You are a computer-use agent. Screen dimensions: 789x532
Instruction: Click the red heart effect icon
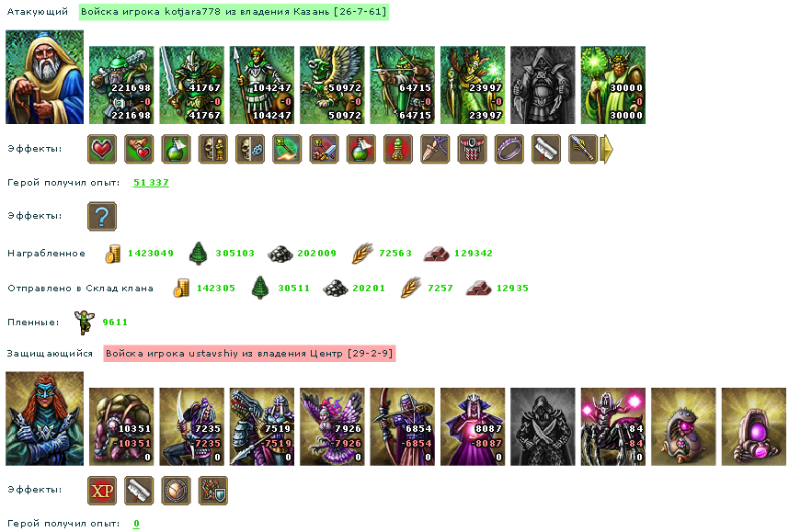coord(102,149)
